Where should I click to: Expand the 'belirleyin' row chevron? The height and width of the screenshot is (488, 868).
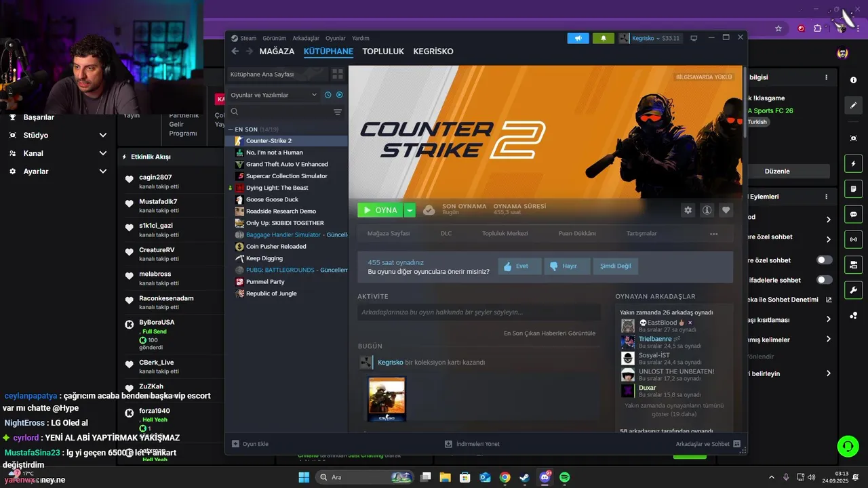coord(828,373)
